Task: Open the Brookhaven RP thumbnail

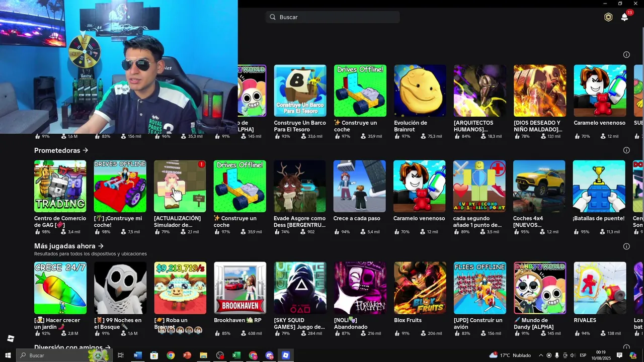Action: pos(240,288)
